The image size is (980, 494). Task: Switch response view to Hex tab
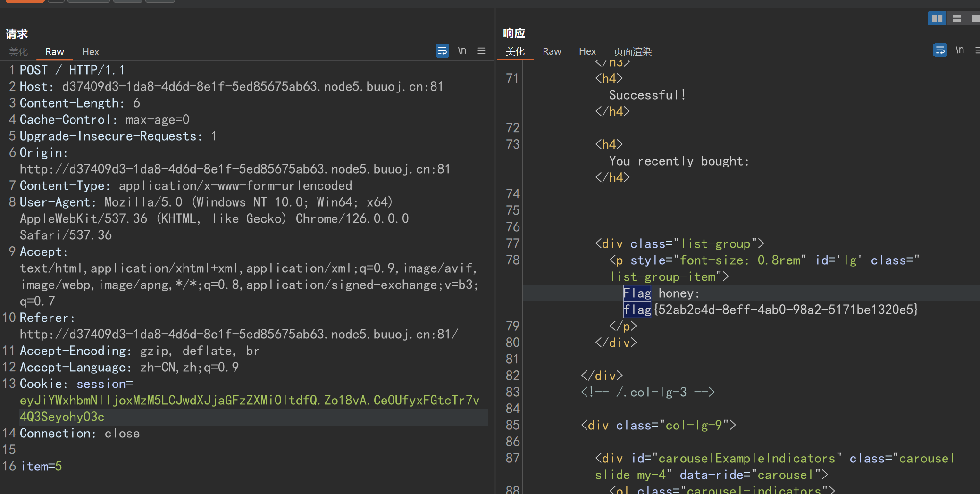click(x=587, y=51)
